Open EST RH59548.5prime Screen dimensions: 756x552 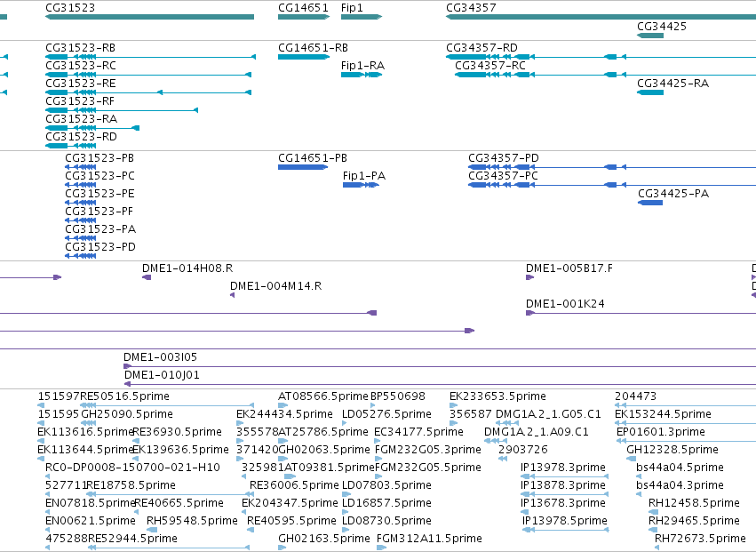[x=152, y=530]
